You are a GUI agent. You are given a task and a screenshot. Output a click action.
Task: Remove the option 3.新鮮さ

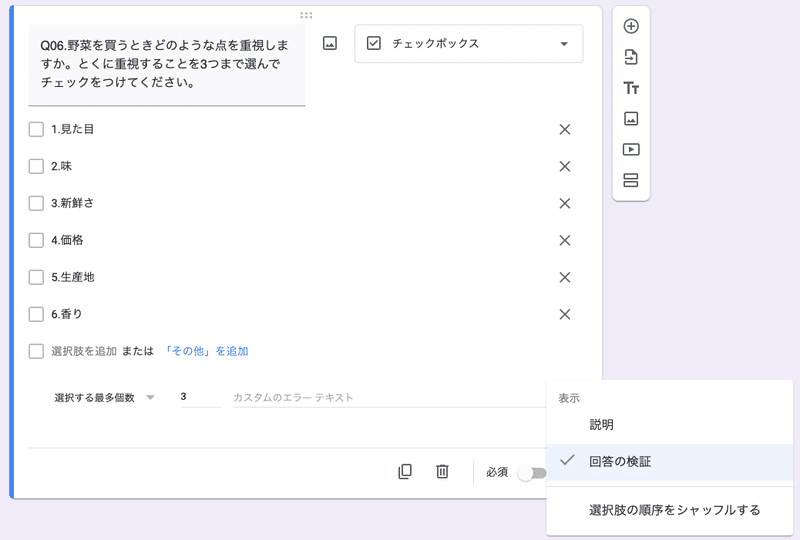pyautogui.click(x=565, y=204)
